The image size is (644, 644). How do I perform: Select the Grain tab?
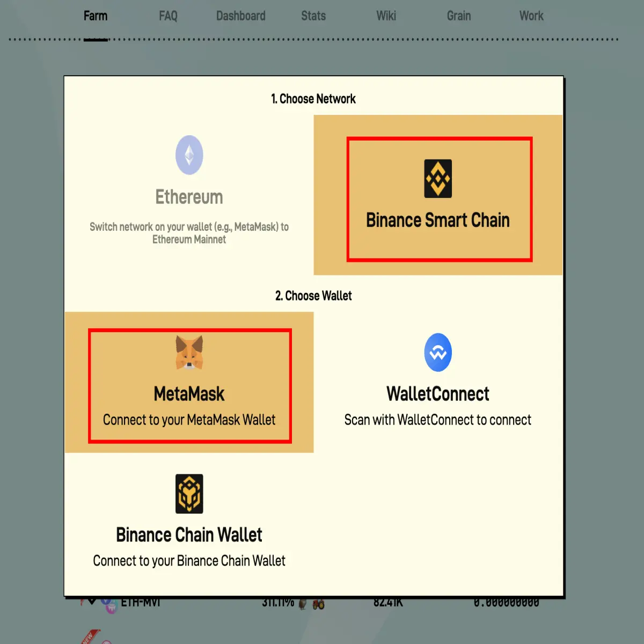pos(459,16)
